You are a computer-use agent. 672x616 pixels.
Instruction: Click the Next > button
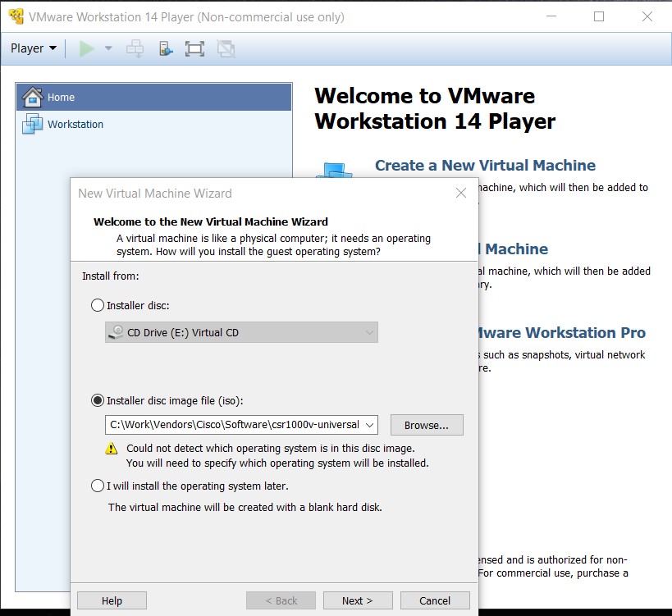pyautogui.click(x=358, y=600)
